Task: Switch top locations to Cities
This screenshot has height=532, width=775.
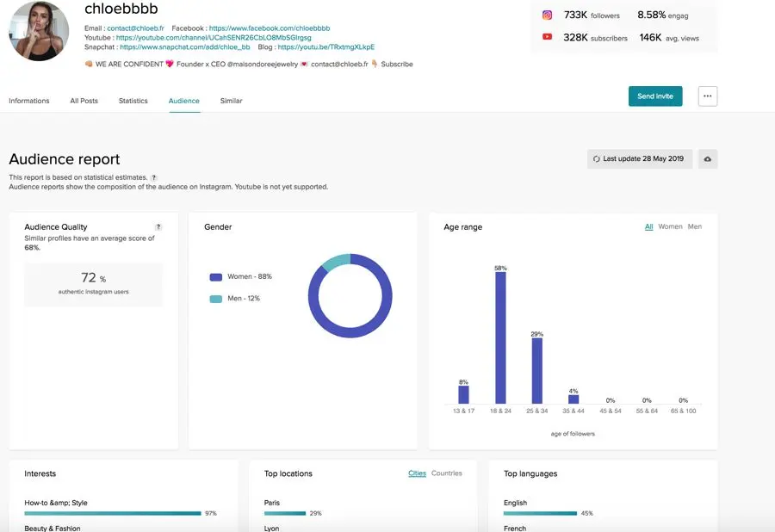Action: tap(417, 473)
